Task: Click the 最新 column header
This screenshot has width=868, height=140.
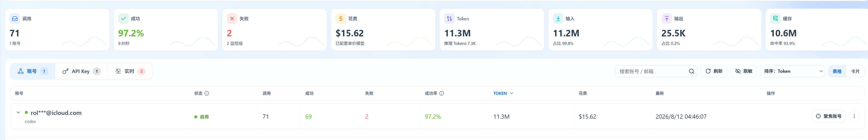Action: (659, 93)
